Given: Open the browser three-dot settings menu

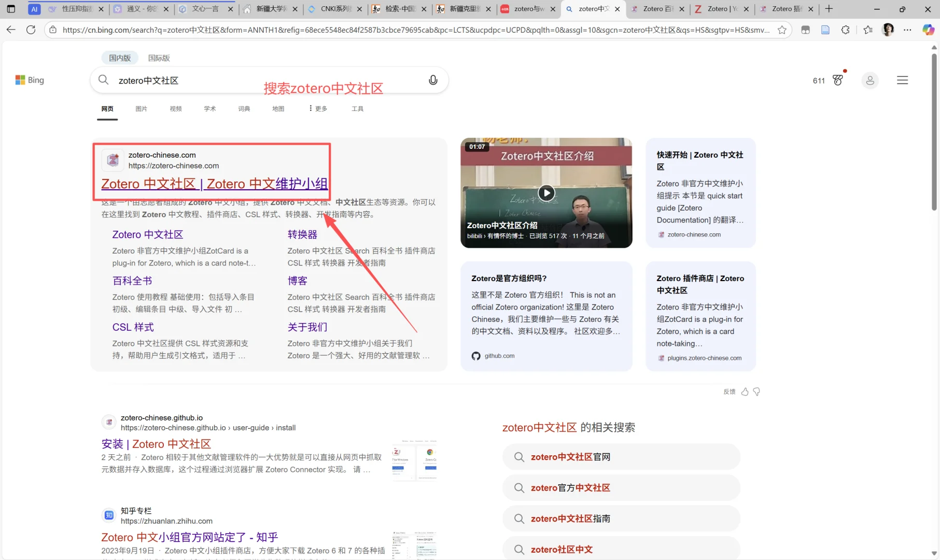Looking at the screenshot, I should (908, 30).
